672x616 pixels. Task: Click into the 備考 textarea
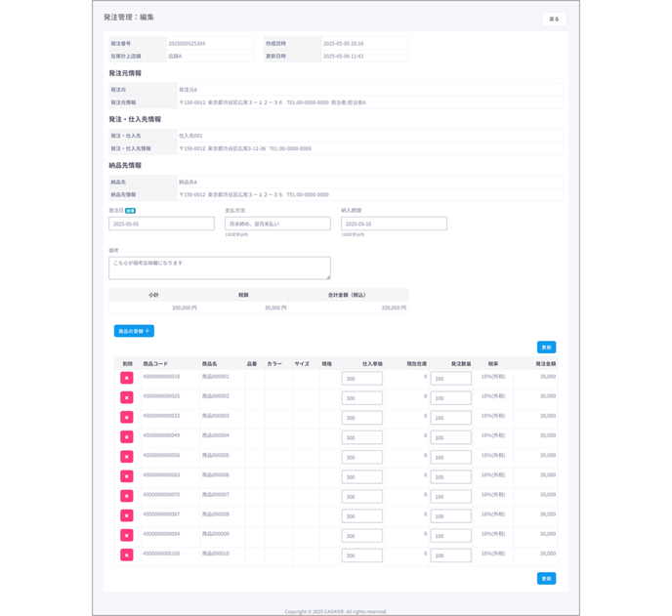pyautogui.click(x=219, y=267)
